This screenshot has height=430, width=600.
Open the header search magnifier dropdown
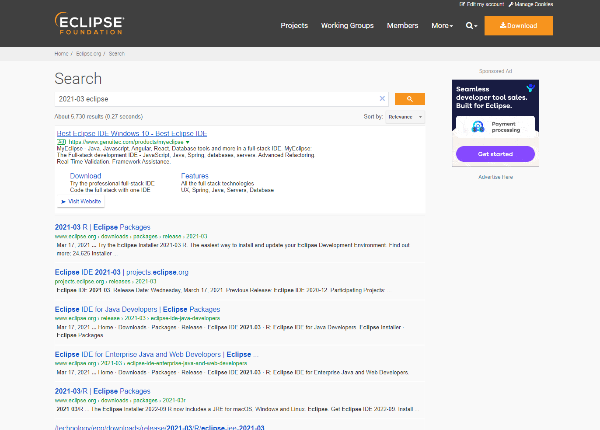click(x=471, y=26)
